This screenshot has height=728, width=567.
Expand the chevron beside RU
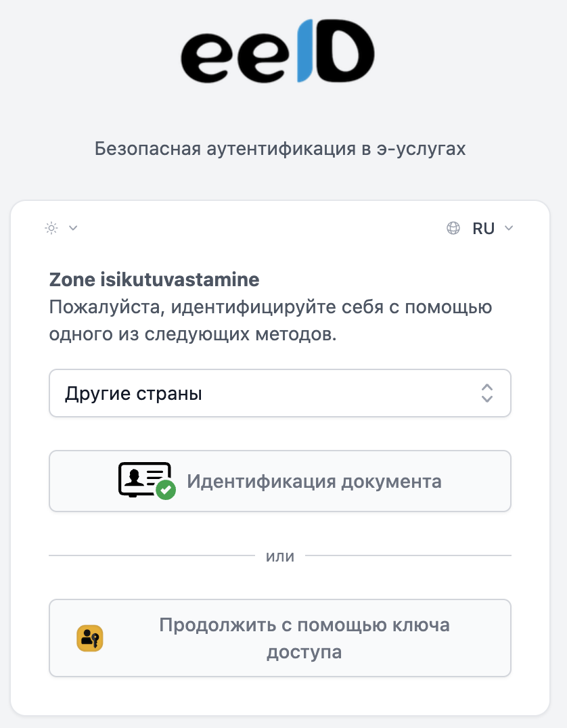(509, 229)
